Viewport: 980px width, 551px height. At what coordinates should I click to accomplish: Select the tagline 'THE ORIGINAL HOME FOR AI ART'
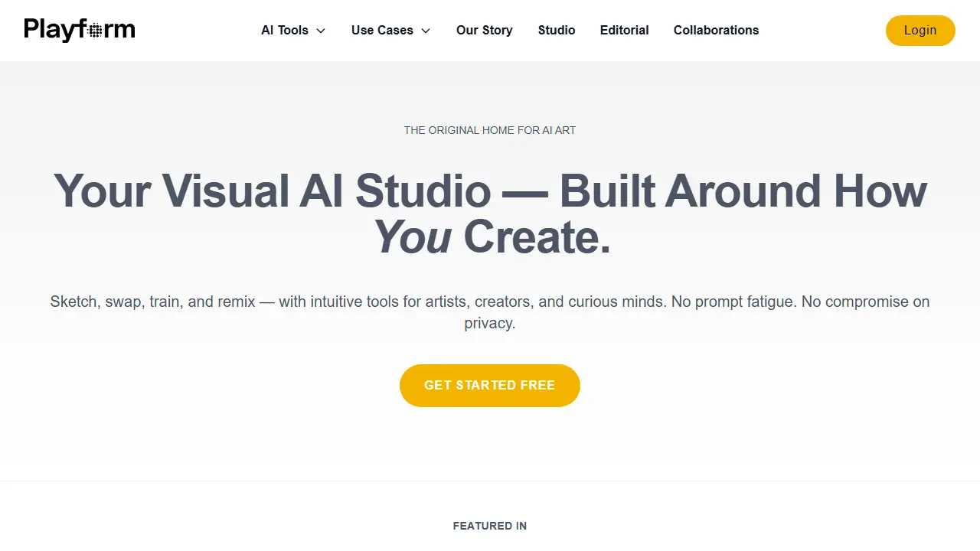point(490,130)
